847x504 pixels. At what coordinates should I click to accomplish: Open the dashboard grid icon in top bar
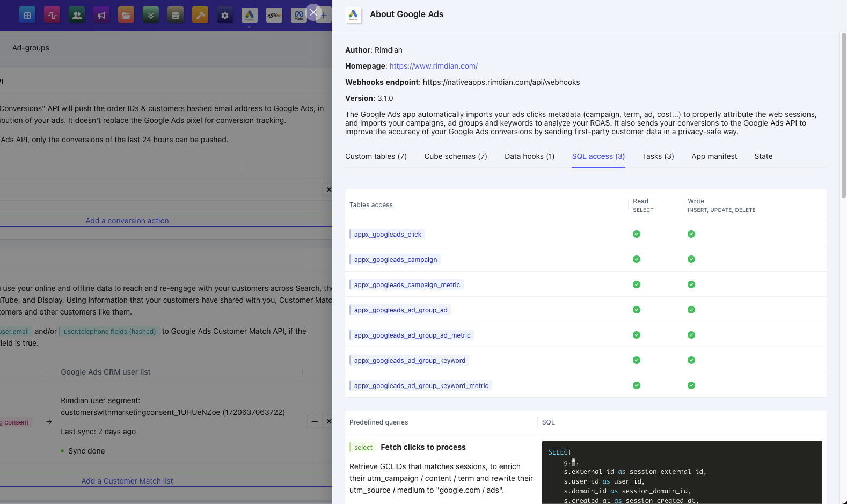27,16
